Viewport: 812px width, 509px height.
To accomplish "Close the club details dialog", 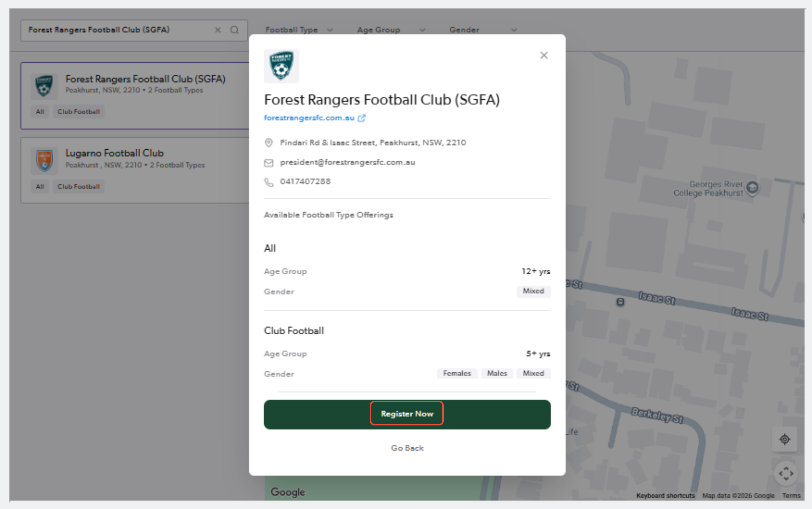I will coord(544,55).
